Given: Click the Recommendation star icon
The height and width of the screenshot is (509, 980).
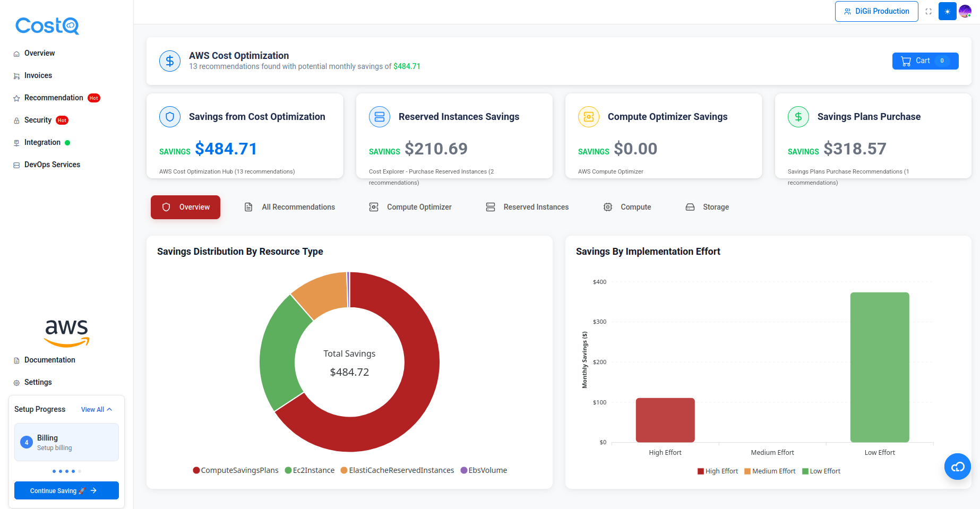Looking at the screenshot, I should [x=16, y=98].
